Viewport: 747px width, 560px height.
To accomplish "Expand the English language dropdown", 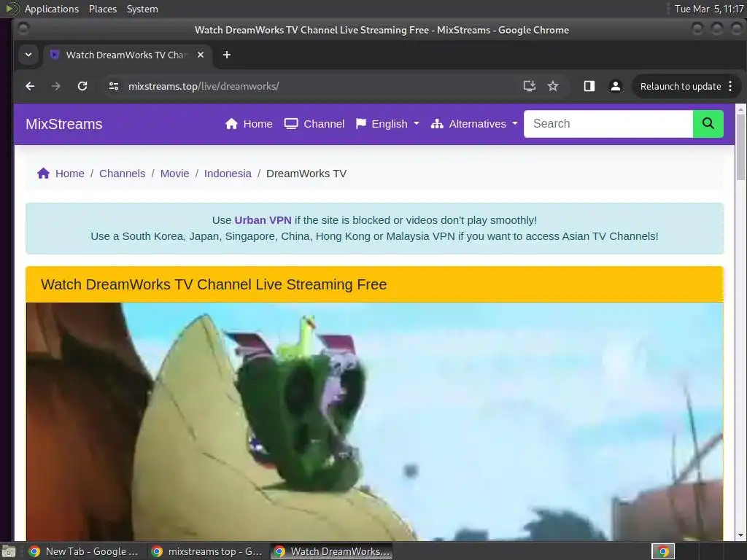I will tap(387, 124).
